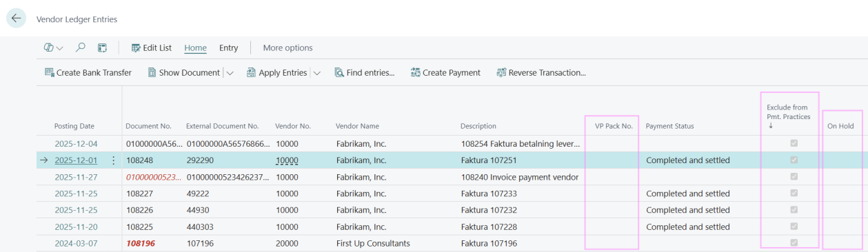Click Show Document action
Screen dimensions: 868x252
coord(184,72)
